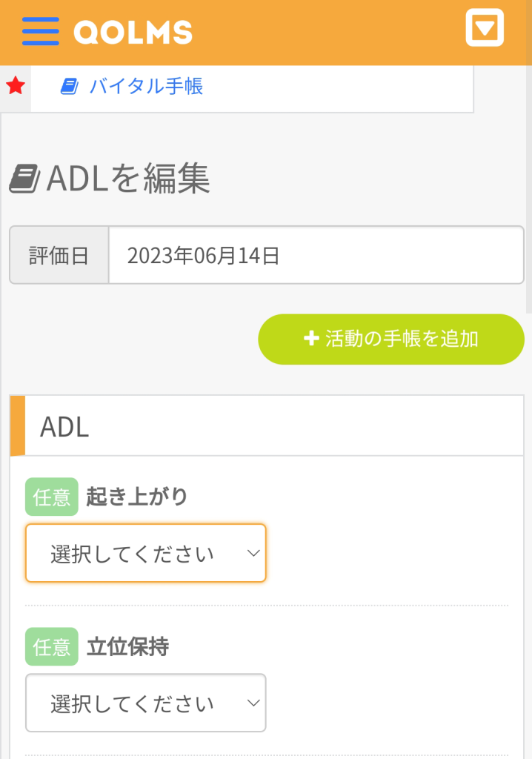
Task: Open the top-right dropdown arrow menu
Action: pyautogui.click(x=485, y=29)
